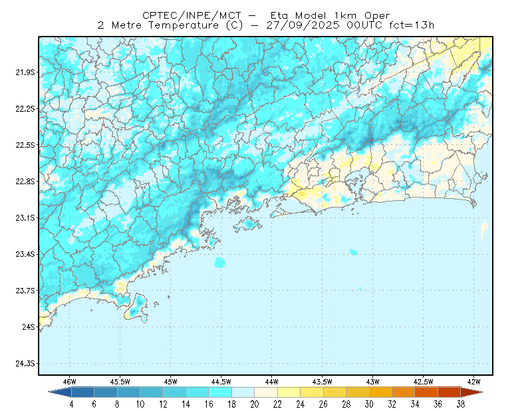Click the 22.5S latitude axis label

pyautogui.click(x=25, y=145)
